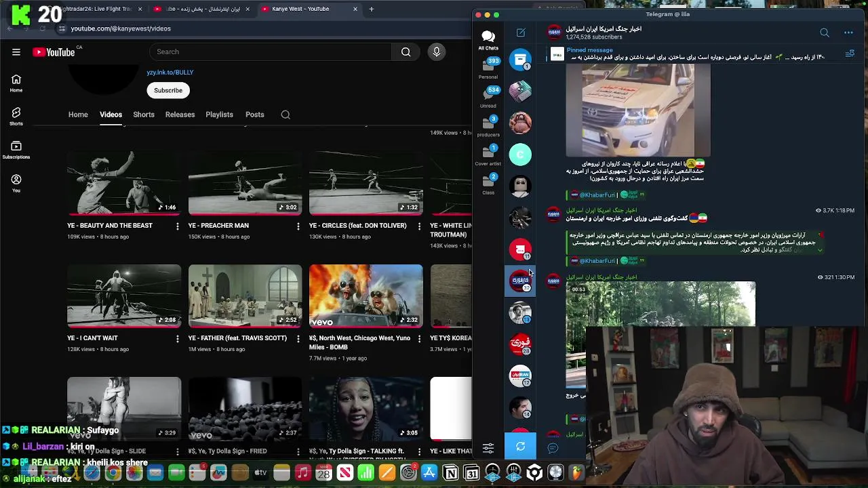Open the Playlists tab
The width and height of the screenshot is (868, 488).
(219, 115)
